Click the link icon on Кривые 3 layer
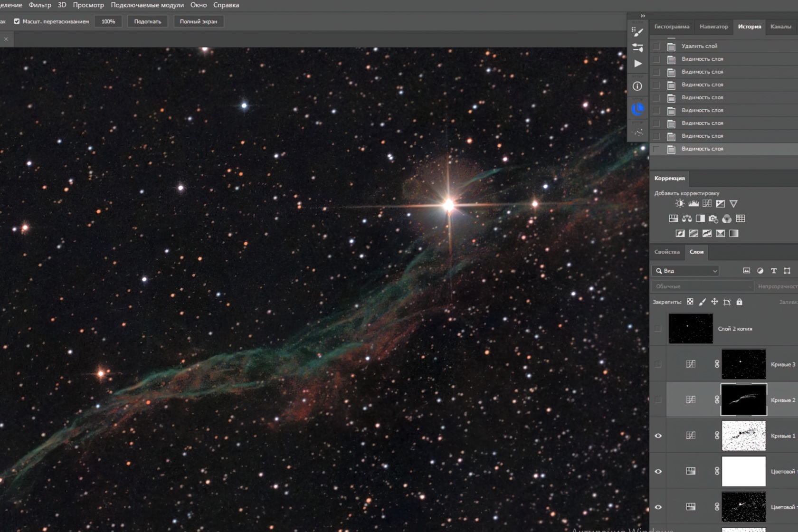 point(717,364)
